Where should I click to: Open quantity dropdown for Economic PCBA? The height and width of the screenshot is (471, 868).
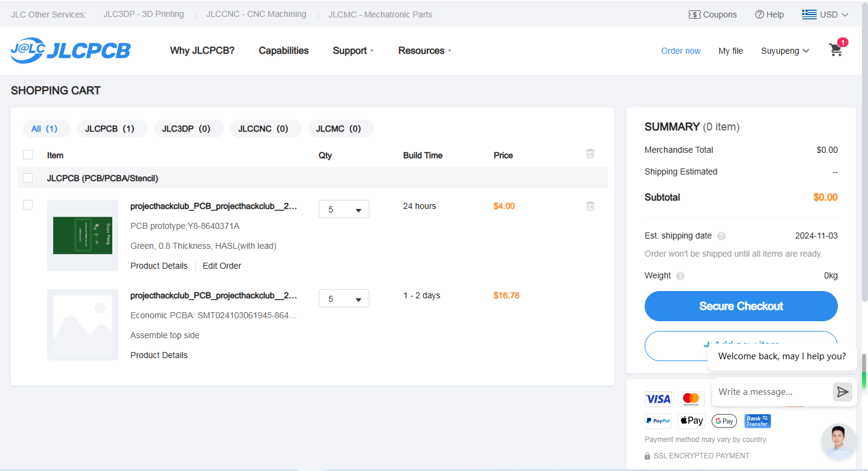pos(344,298)
